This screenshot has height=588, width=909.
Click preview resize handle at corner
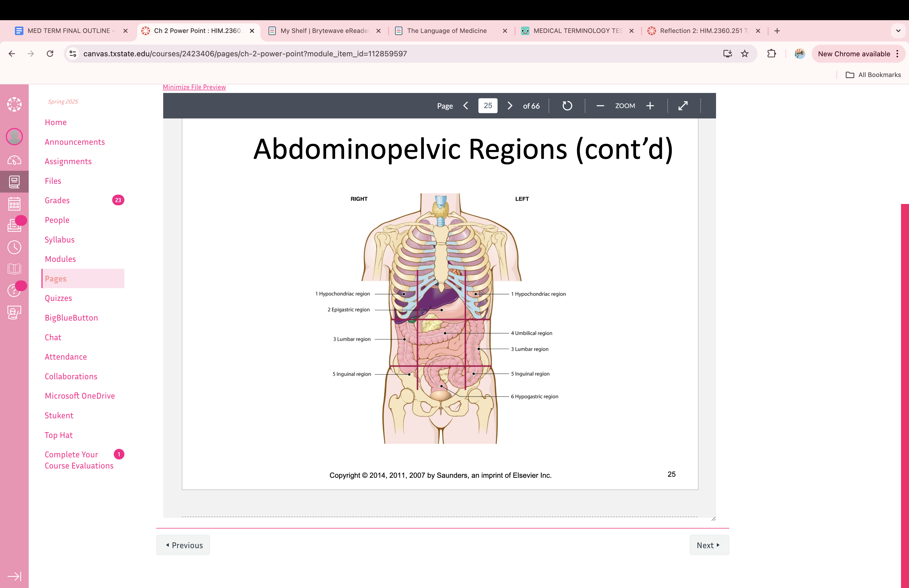click(x=713, y=519)
